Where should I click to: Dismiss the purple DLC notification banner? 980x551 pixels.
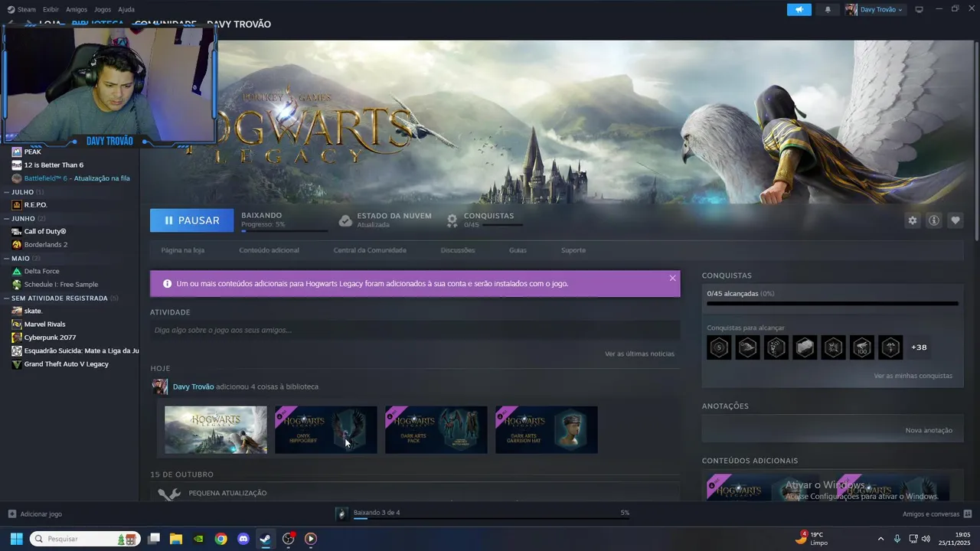click(x=672, y=278)
